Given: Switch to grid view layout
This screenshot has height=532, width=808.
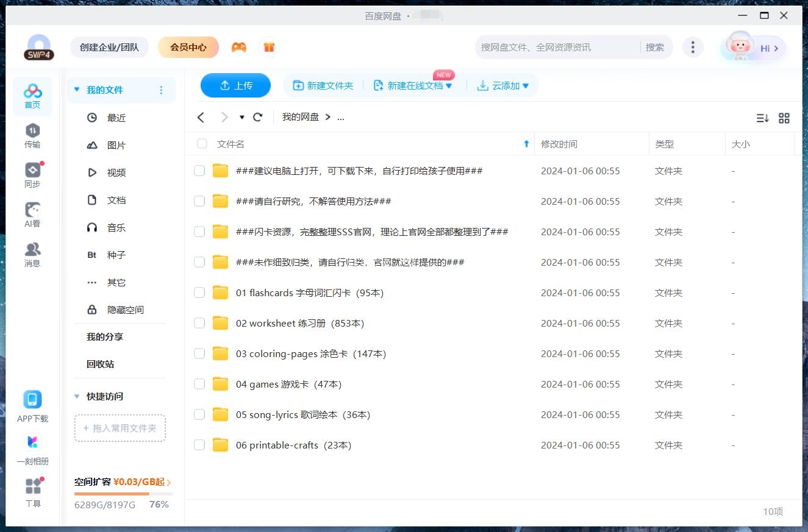Looking at the screenshot, I should [x=784, y=118].
